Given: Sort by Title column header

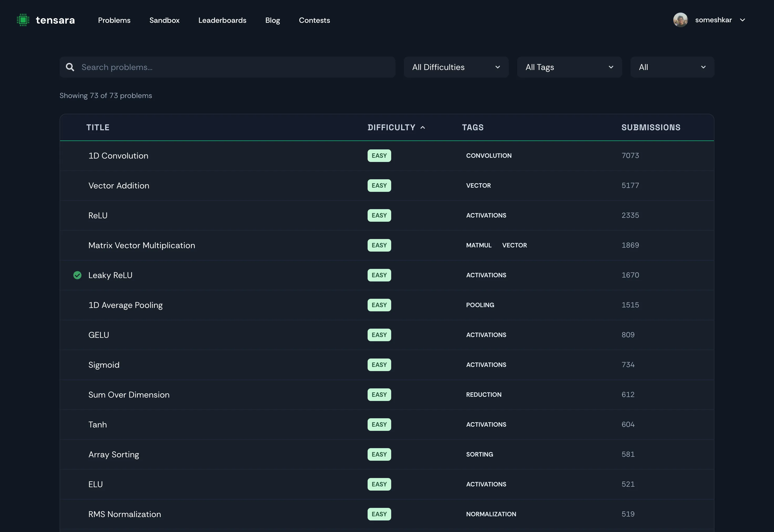Looking at the screenshot, I should (x=98, y=128).
